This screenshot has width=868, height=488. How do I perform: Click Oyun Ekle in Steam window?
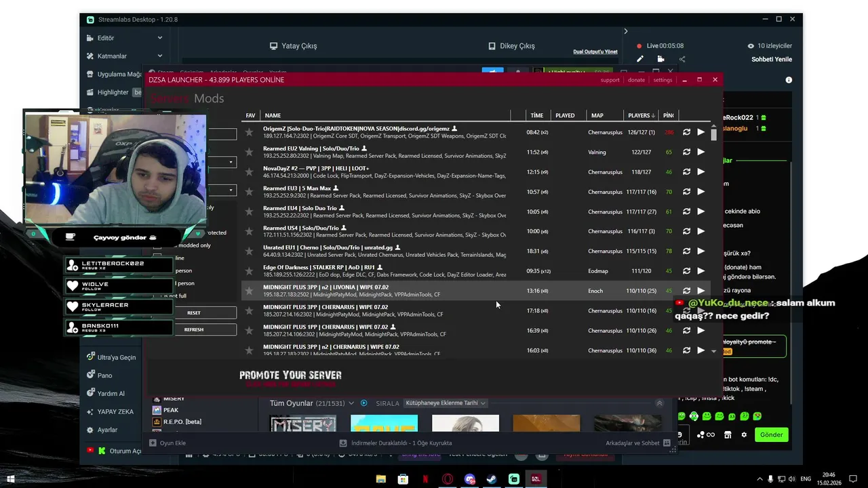167,443
